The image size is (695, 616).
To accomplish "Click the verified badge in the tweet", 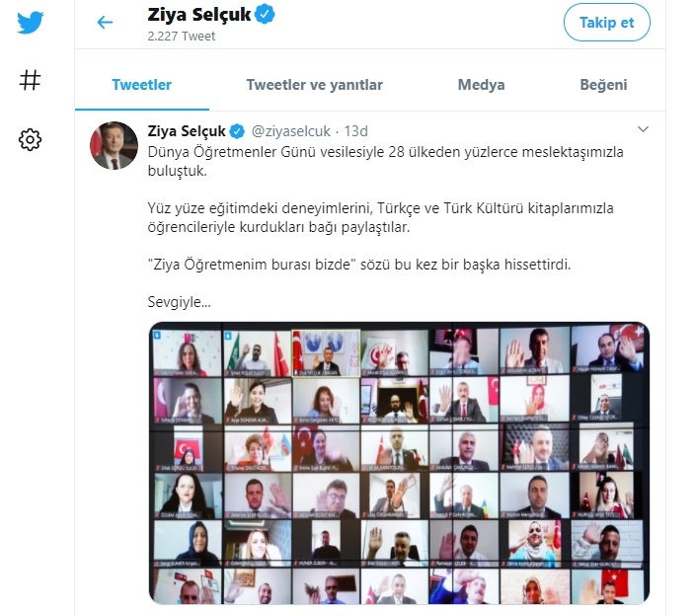I will tap(236, 131).
